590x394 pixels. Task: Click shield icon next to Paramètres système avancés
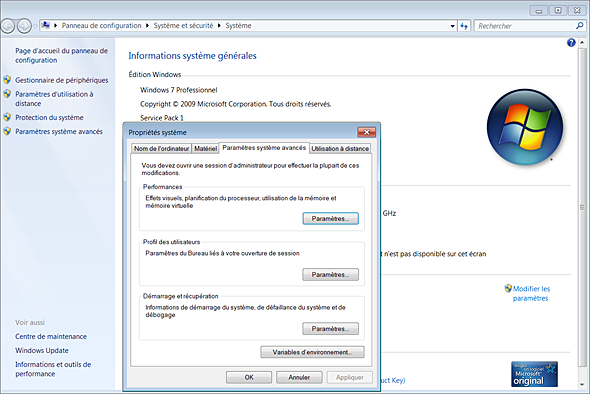coord(7,131)
